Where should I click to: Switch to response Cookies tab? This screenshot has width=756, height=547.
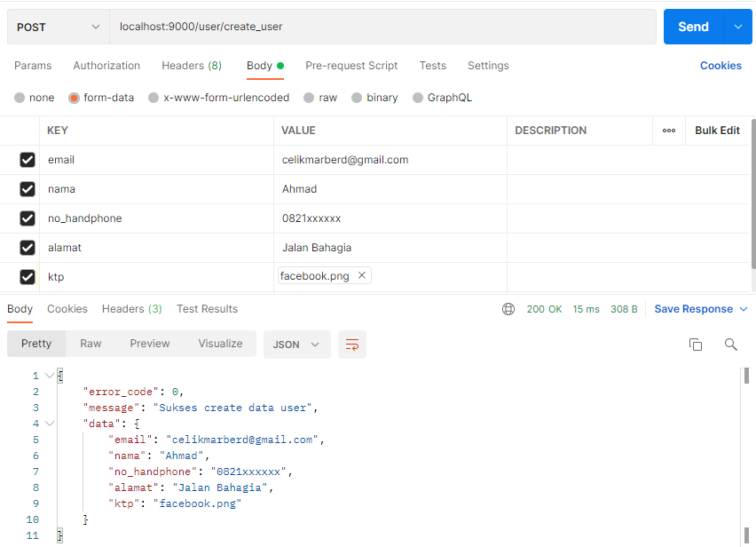67,309
